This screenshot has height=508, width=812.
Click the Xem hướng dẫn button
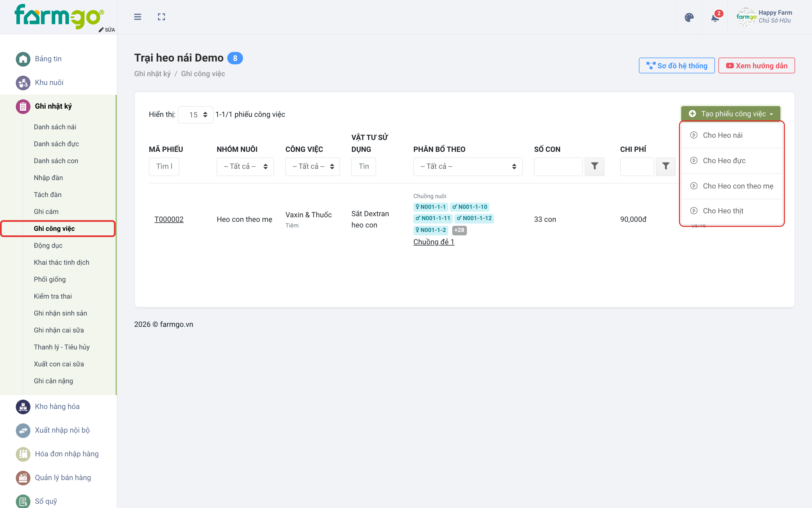757,66
